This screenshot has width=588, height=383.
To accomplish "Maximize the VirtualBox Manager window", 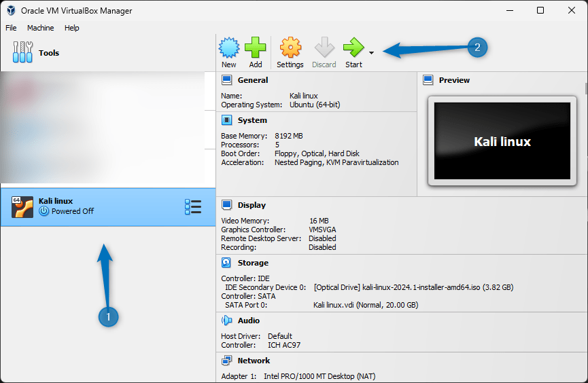I will point(540,10).
